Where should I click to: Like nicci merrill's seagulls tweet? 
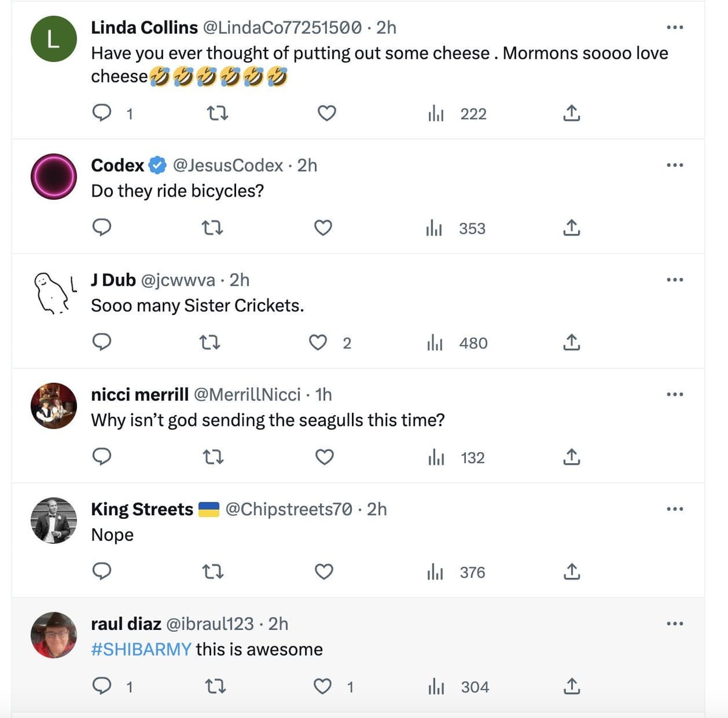point(325,457)
